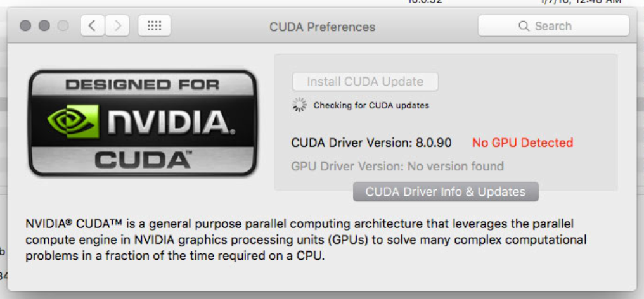
Task: Click the Checking for CUDA updates text
Action: click(371, 106)
